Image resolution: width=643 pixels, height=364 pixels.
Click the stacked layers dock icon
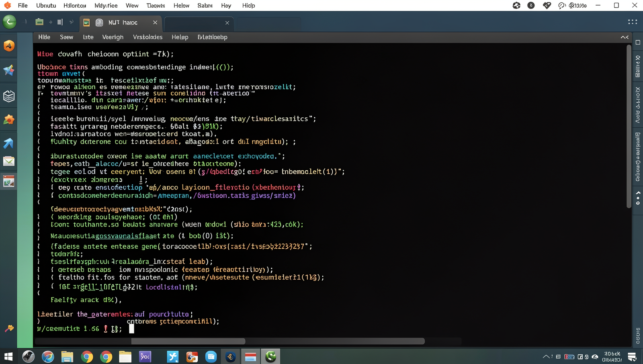(9, 96)
